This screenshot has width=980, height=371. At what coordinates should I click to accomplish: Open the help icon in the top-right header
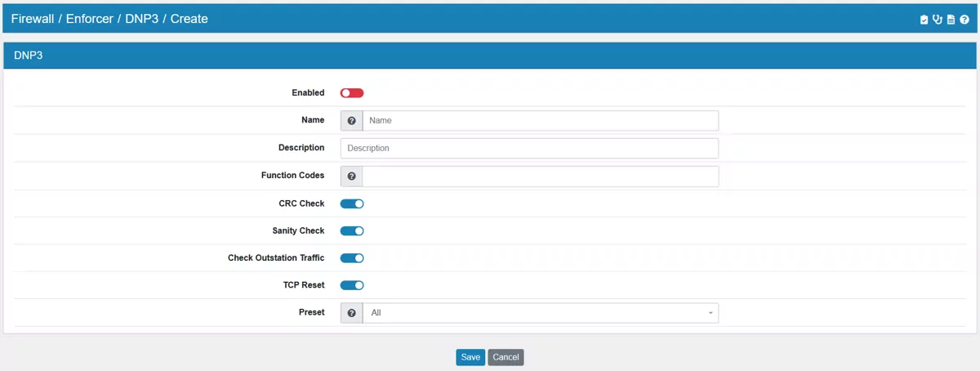pos(964,20)
